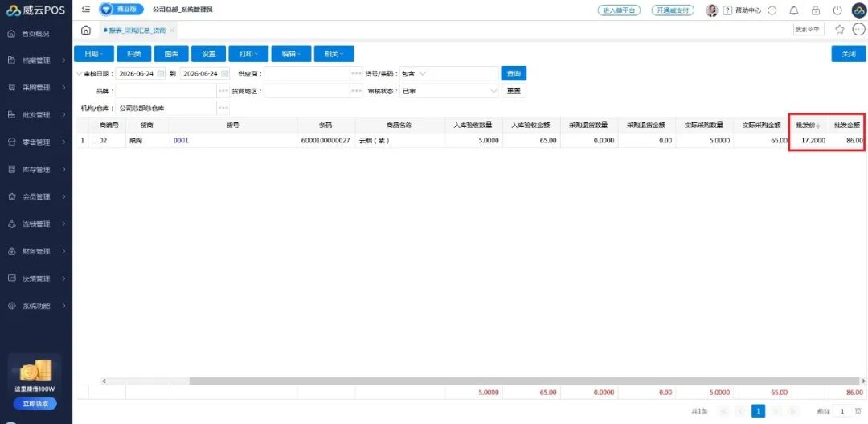
Task: Open the 货商地区 picker ellipsis
Action: coord(357,91)
